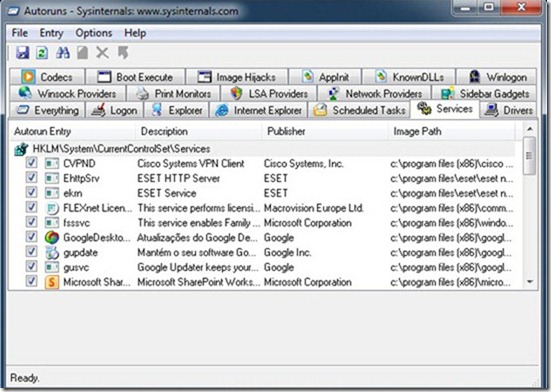
Task: Select the 'Macrovision Europe Ltd.' publisher cell
Action: point(313,208)
